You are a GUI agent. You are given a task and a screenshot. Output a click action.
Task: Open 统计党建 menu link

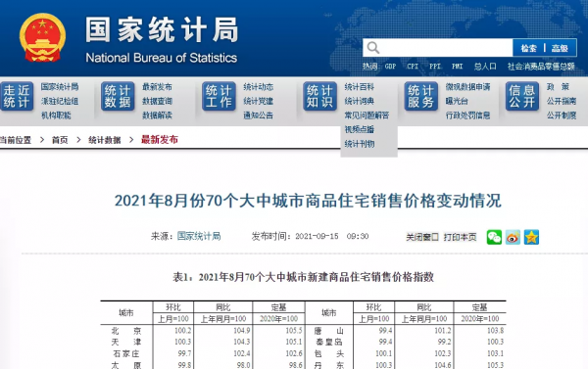[x=259, y=101]
